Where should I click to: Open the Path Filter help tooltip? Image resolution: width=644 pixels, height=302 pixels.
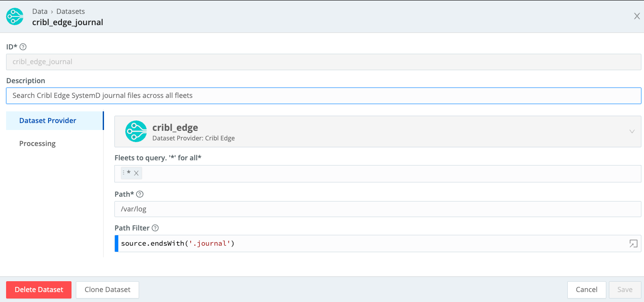click(x=155, y=228)
